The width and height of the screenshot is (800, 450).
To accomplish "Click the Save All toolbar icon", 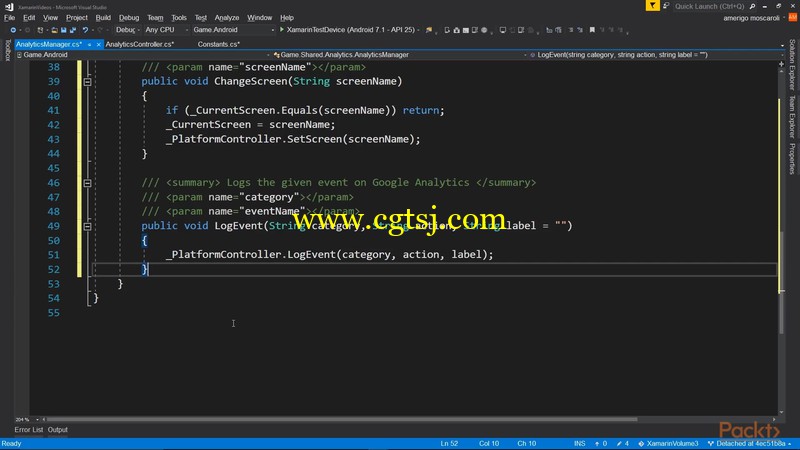I will 72,30.
